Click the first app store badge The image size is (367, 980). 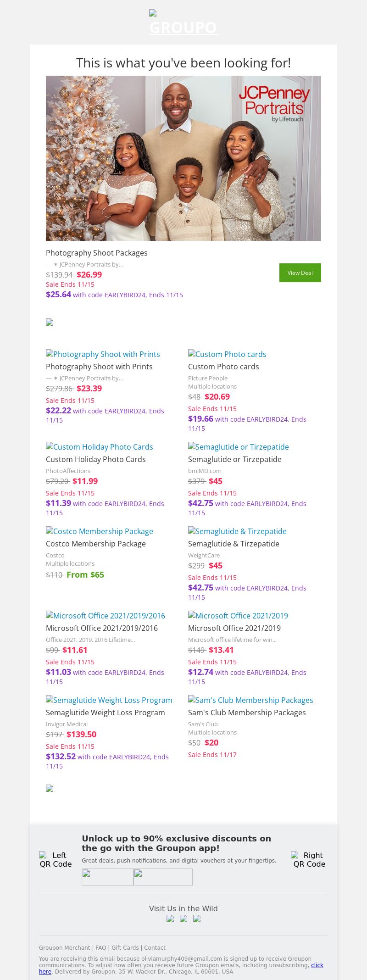pos(107,877)
